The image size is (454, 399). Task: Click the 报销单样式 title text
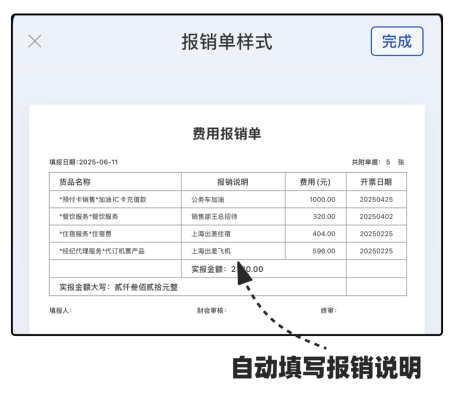[227, 42]
